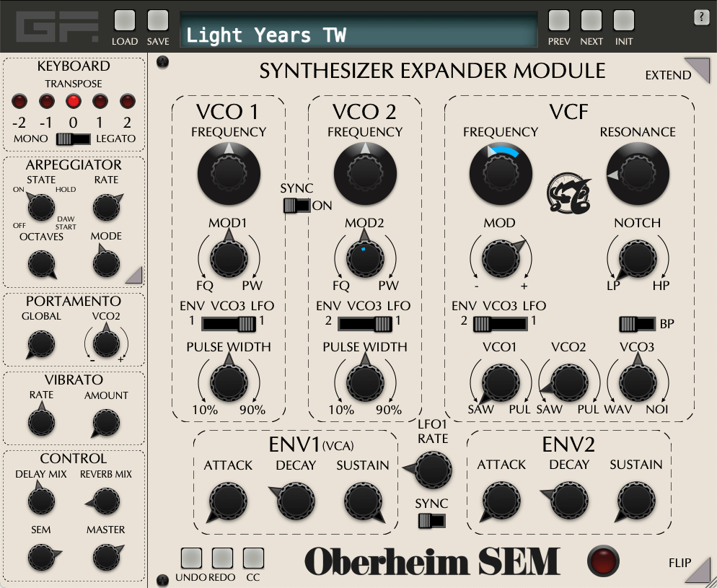Viewport: 717px width, 588px height.
Task: Click the REVERB MIX knob
Action: [106, 501]
